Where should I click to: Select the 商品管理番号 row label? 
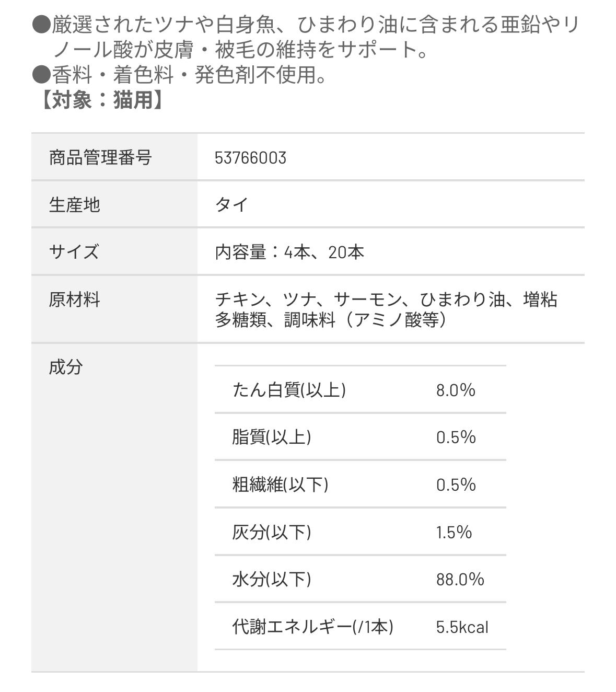coord(100,157)
